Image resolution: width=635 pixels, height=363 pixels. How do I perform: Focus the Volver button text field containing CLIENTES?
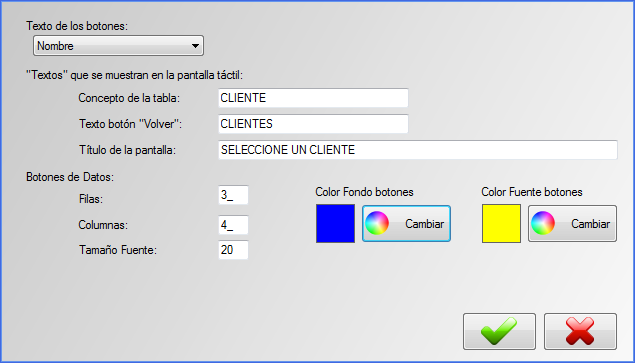pyautogui.click(x=313, y=124)
